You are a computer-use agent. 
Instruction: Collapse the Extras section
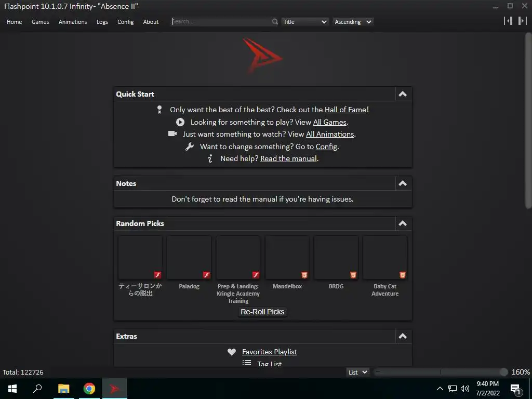pyautogui.click(x=403, y=336)
